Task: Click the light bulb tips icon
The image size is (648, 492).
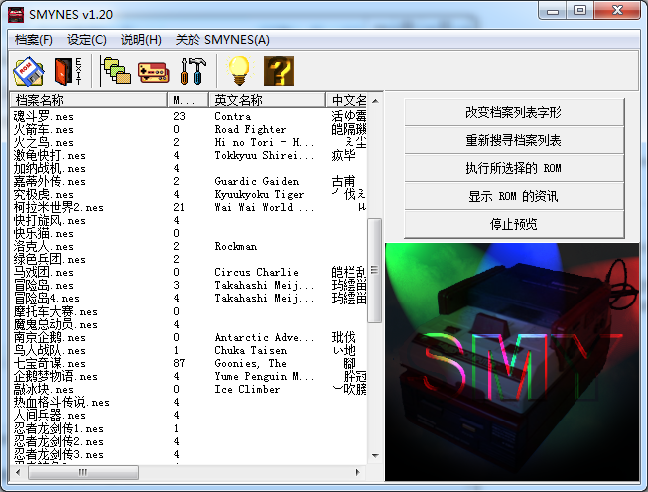Action: [x=239, y=71]
